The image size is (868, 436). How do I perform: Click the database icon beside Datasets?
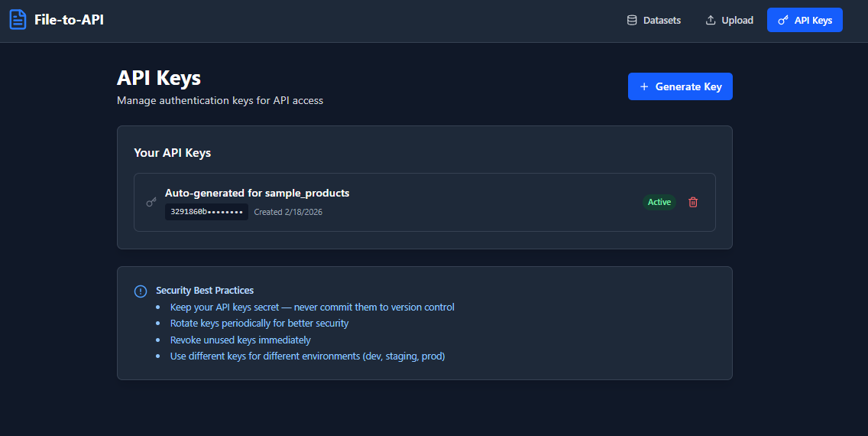tap(632, 21)
